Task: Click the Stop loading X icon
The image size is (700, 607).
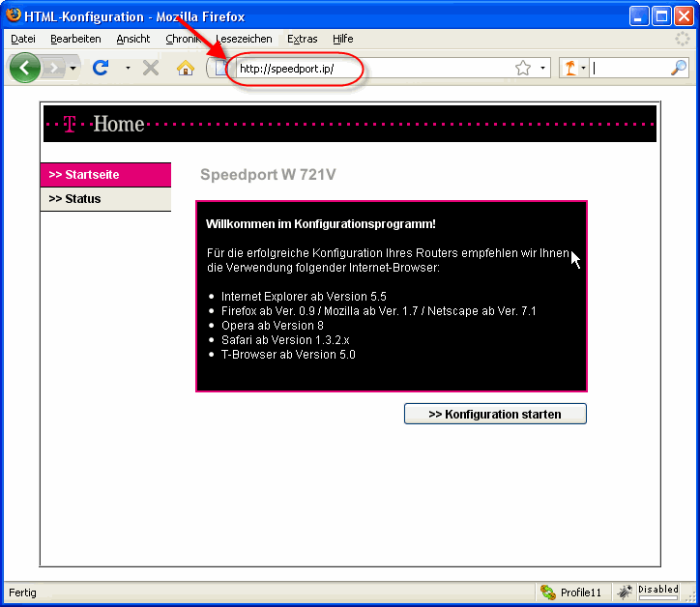Action: point(151,68)
